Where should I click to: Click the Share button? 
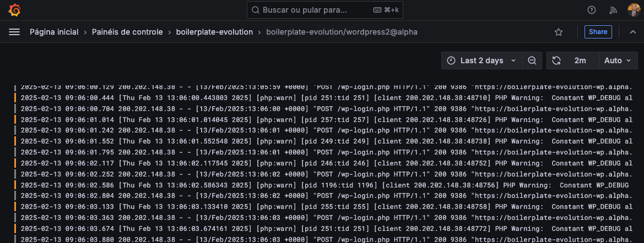[x=598, y=32]
